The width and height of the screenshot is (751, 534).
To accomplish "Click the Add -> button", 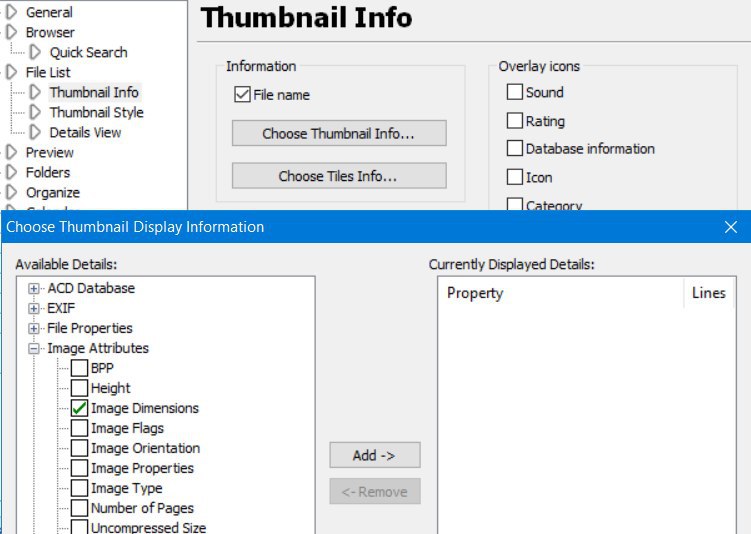I will pyautogui.click(x=375, y=455).
